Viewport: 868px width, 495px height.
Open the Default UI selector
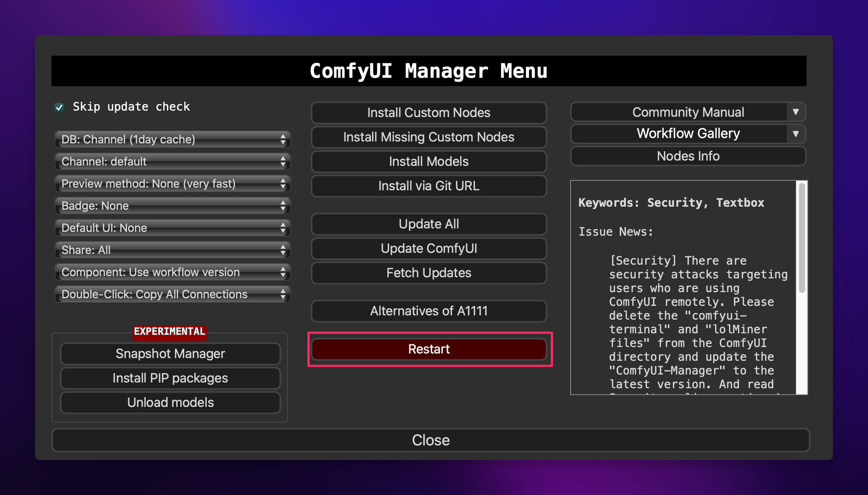point(172,228)
